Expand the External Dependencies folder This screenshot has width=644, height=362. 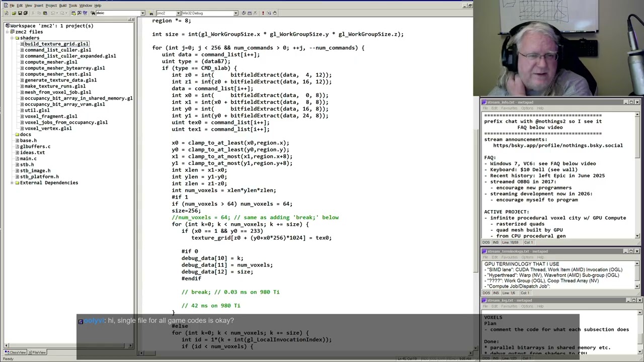(x=12, y=183)
